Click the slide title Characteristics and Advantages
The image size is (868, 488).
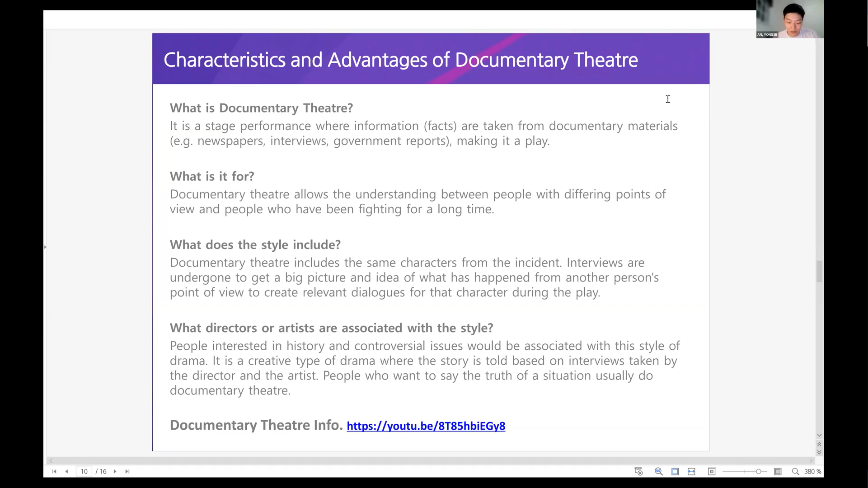pos(400,60)
